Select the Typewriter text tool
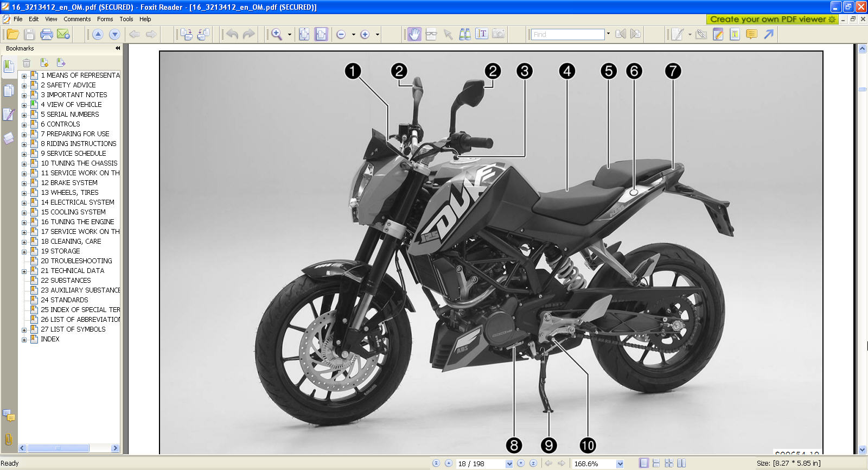 (x=735, y=34)
